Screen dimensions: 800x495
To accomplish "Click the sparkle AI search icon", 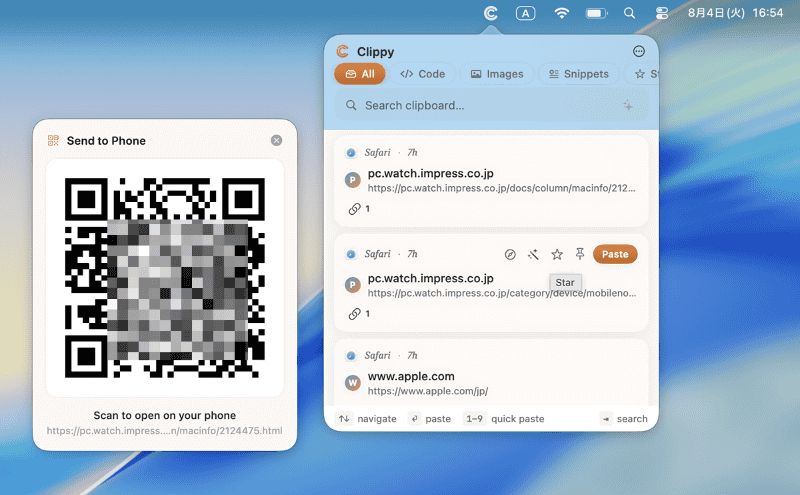I will tap(628, 106).
